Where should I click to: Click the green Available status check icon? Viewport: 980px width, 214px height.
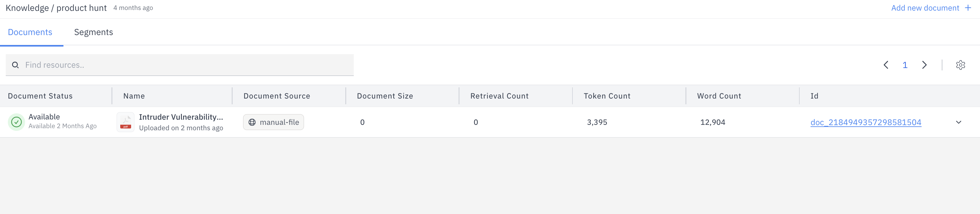coord(16,122)
